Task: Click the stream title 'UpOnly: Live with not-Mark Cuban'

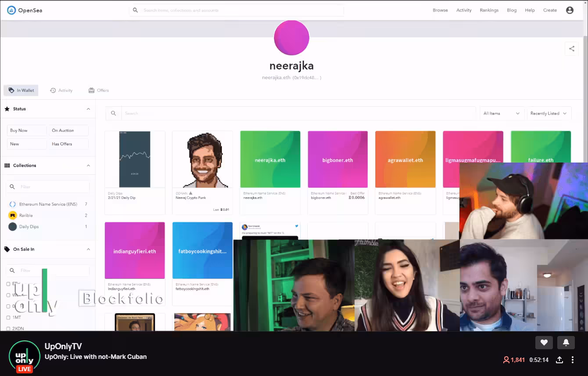Action: coord(96,357)
